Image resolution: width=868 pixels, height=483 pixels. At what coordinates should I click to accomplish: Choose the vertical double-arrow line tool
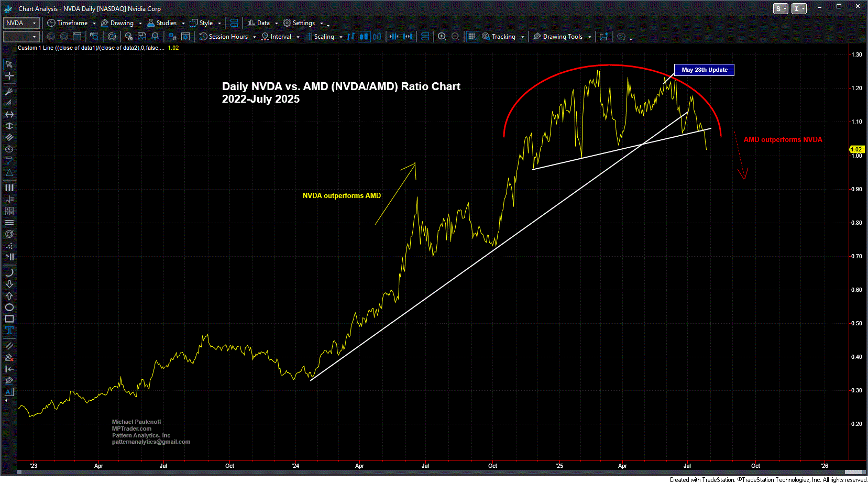[x=9, y=126]
